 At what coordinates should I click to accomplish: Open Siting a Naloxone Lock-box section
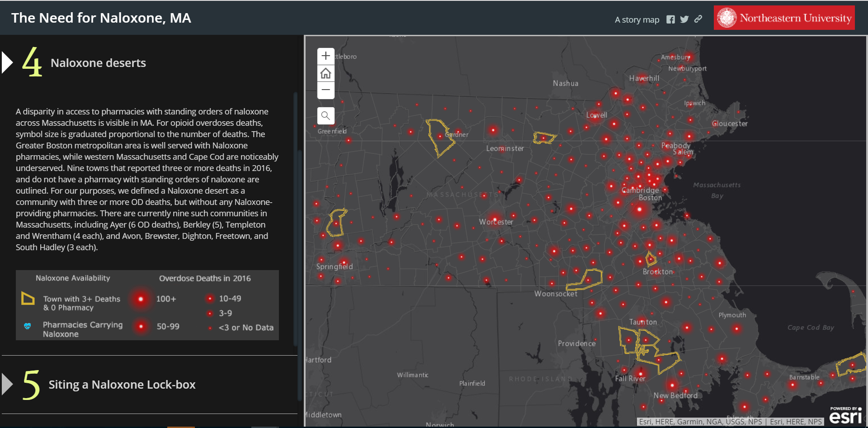[x=122, y=385]
